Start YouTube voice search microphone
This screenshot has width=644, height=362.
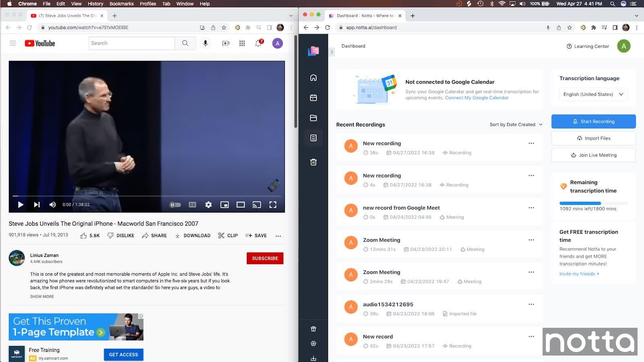pos(205,43)
